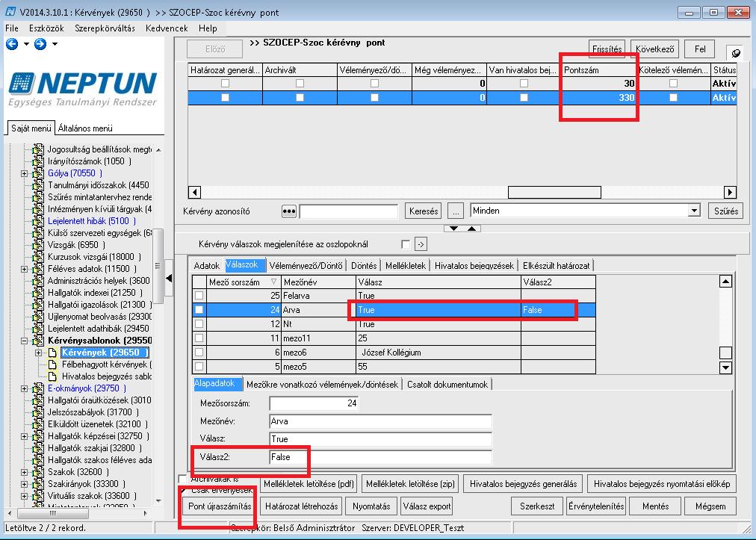Toggle the Archiváltak is checkbox
The image size is (756, 540).
coord(183,479)
